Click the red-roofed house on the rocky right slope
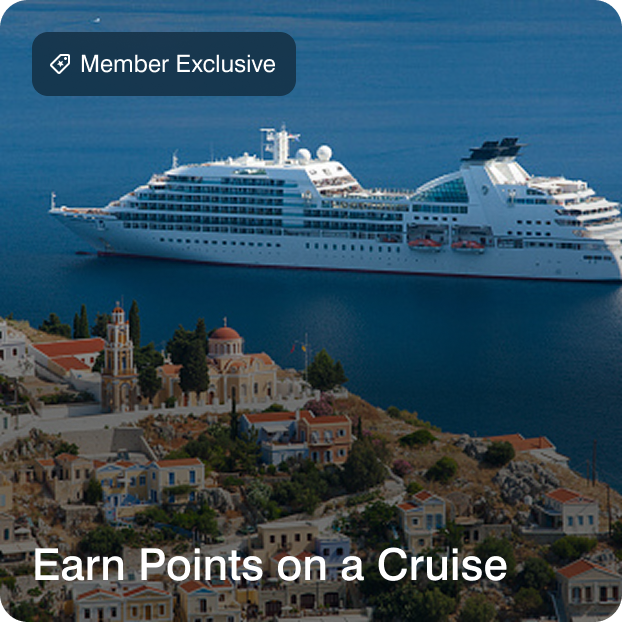 (x=571, y=512)
